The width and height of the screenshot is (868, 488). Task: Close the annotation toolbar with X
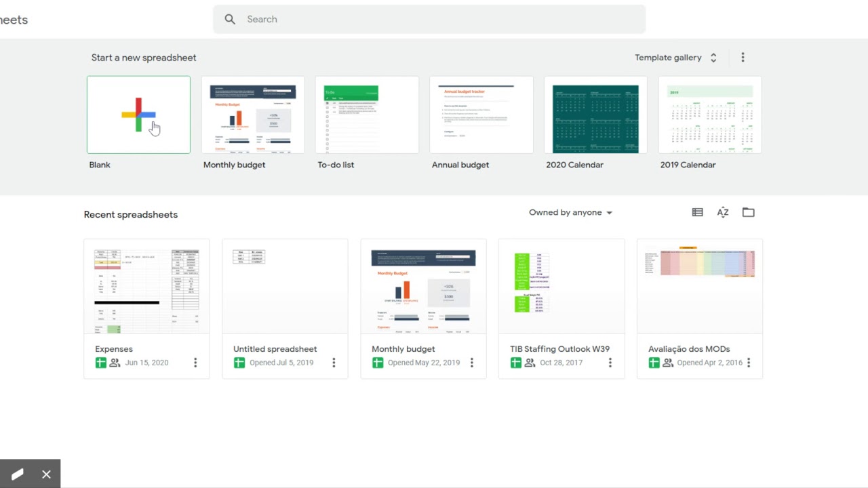pyautogui.click(x=46, y=474)
